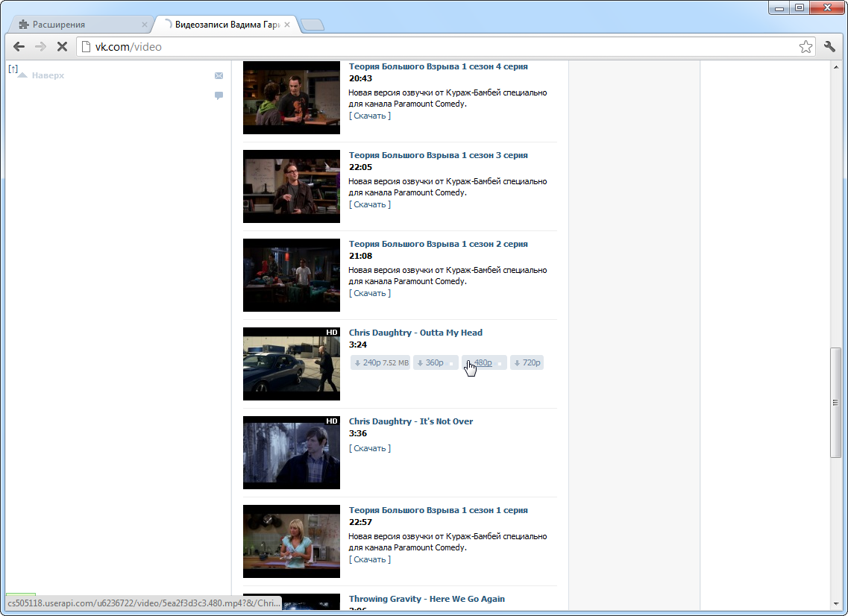Open title Теория Большого Взрыва 1 сезон 3 серия
Viewport: 848px width, 616px height.
(x=438, y=155)
